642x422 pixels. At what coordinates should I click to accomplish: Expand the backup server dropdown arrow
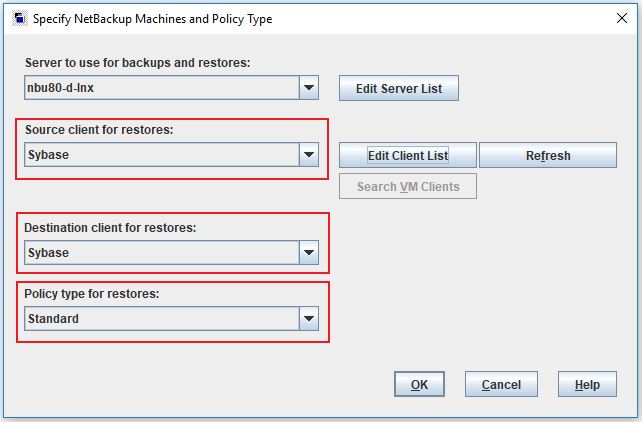pos(309,88)
